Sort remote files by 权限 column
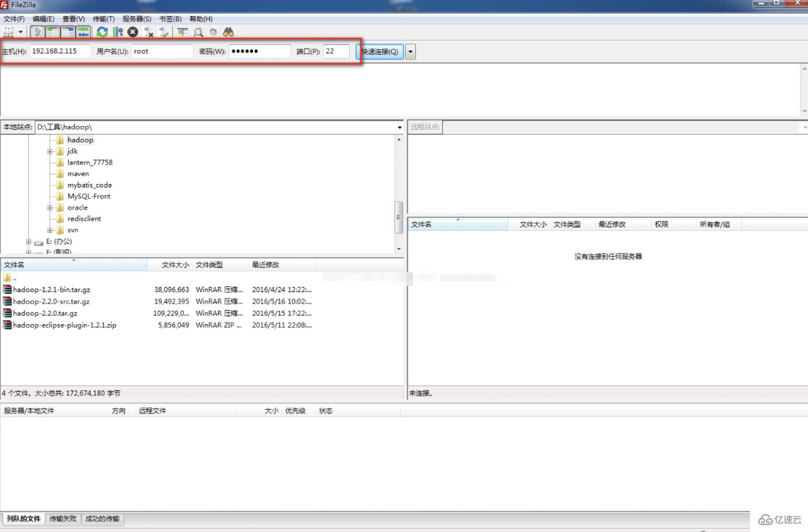Viewport: 808px width, 532px height. (674, 224)
